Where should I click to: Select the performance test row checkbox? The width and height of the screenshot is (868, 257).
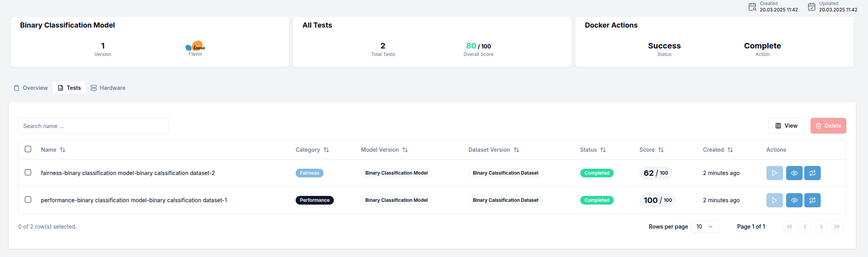(28, 199)
